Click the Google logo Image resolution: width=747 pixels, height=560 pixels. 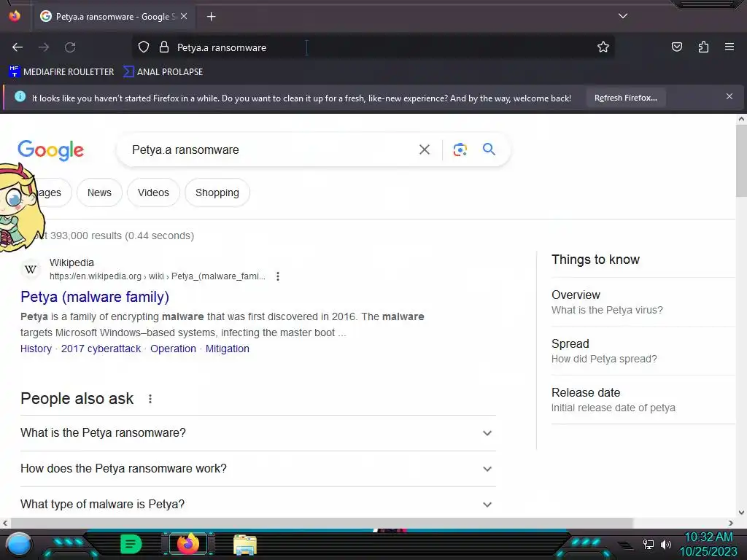coord(50,150)
